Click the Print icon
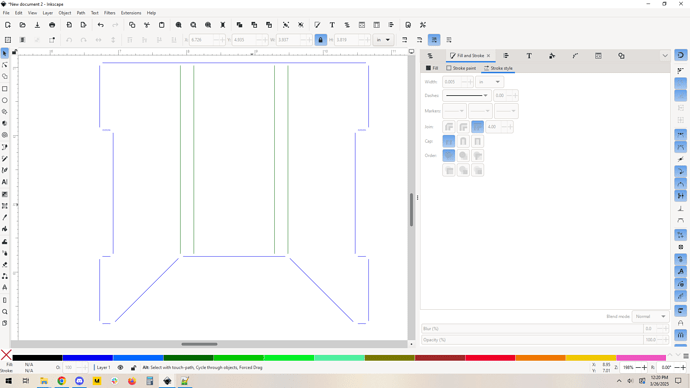690x388 pixels. pyautogui.click(x=52, y=25)
